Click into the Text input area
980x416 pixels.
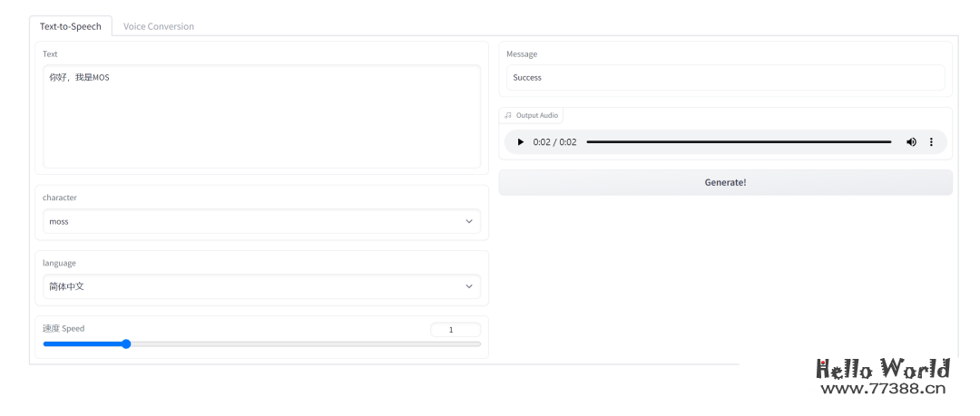point(261,116)
